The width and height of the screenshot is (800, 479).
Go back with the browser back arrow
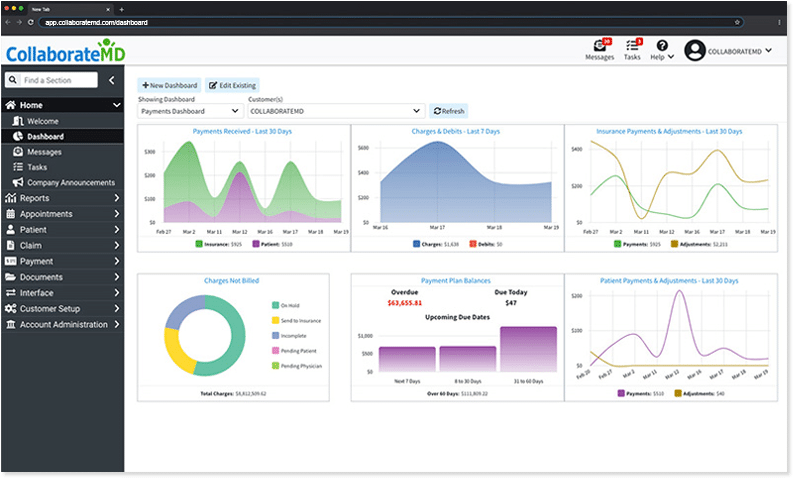[x=8, y=22]
